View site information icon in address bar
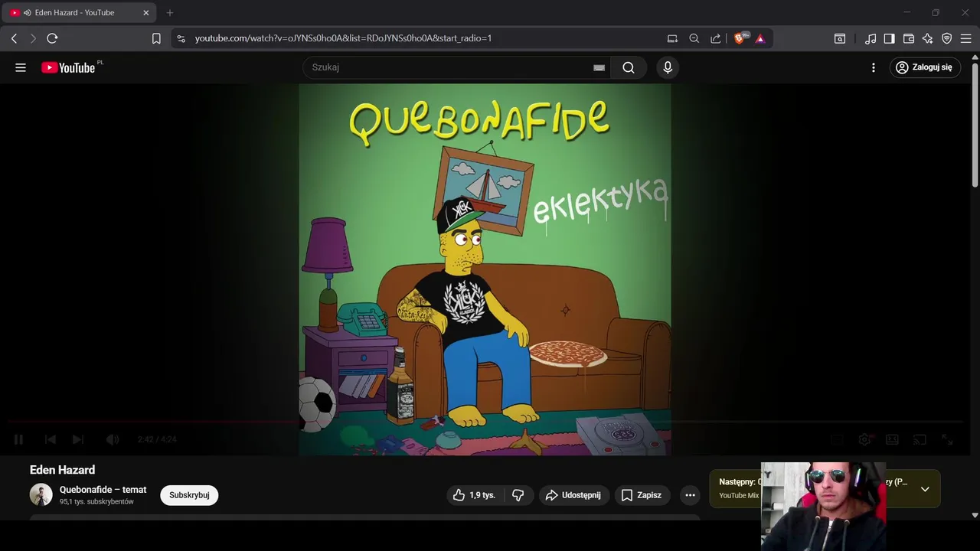The image size is (980, 551). pos(181,38)
